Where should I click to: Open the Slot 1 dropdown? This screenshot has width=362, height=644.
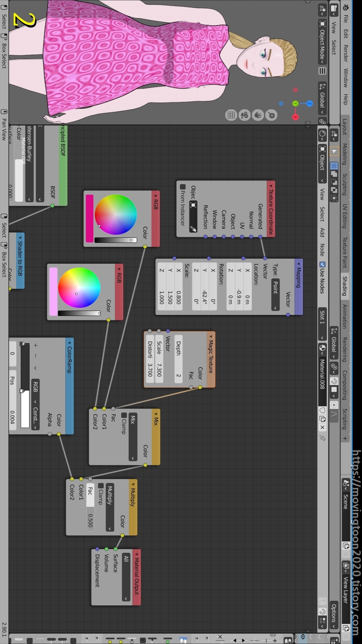322,324
